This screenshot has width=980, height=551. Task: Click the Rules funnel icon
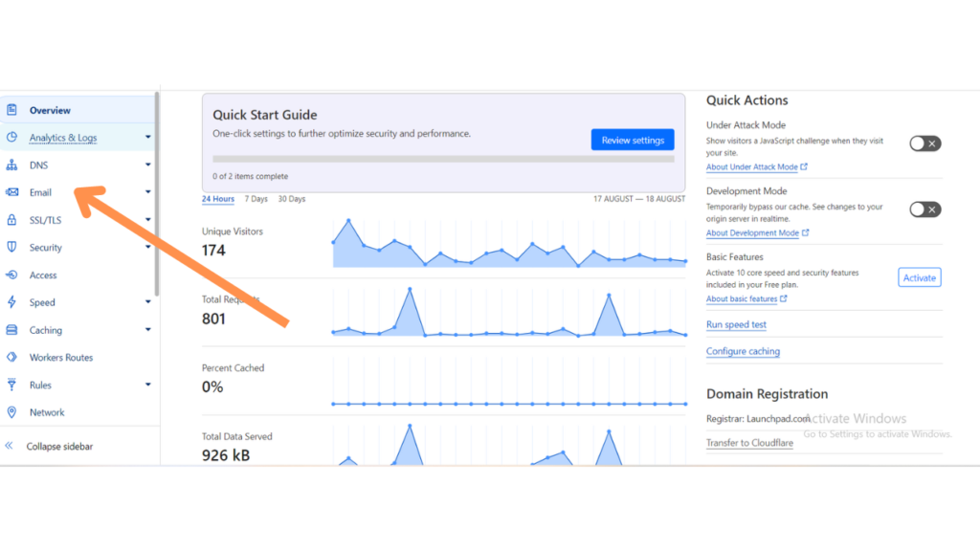pos(11,385)
